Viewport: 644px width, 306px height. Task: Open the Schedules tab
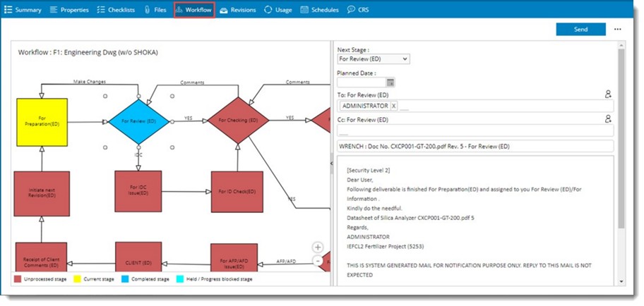pos(320,10)
